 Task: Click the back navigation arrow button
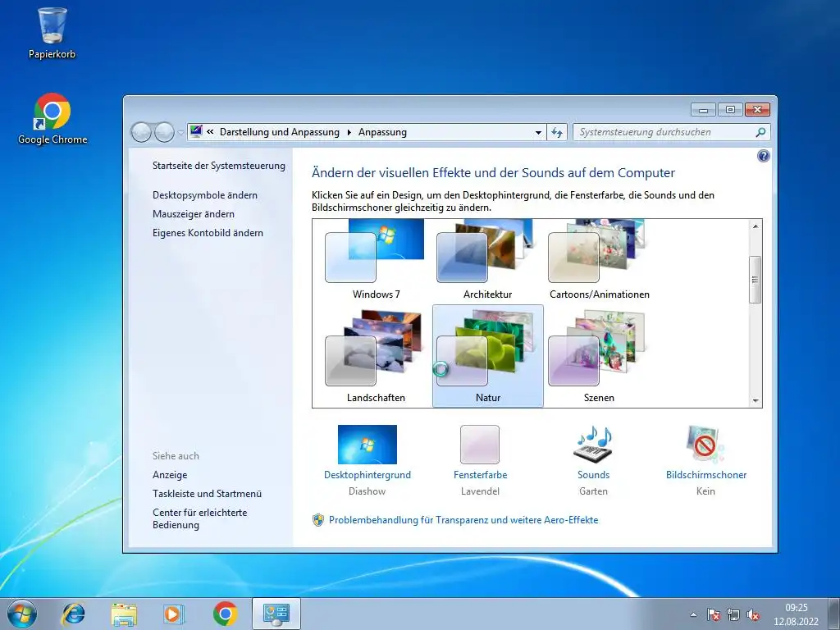[141, 132]
